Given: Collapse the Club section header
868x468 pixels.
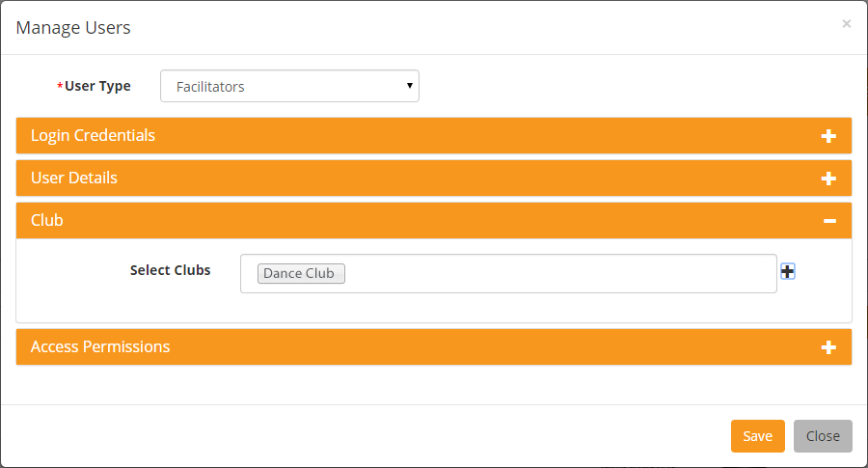Looking at the screenshot, I should [433, 220].
